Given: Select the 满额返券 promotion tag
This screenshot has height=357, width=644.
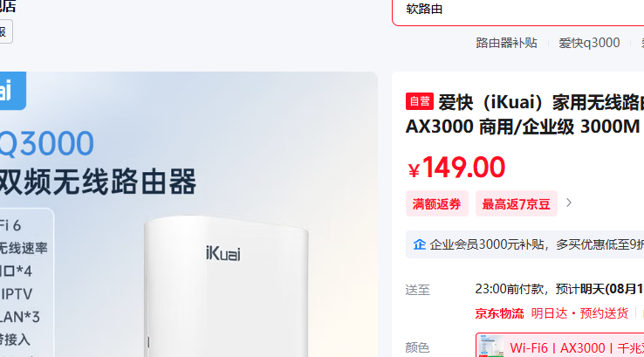Looking at the screenshot, I should coord(436,203).
